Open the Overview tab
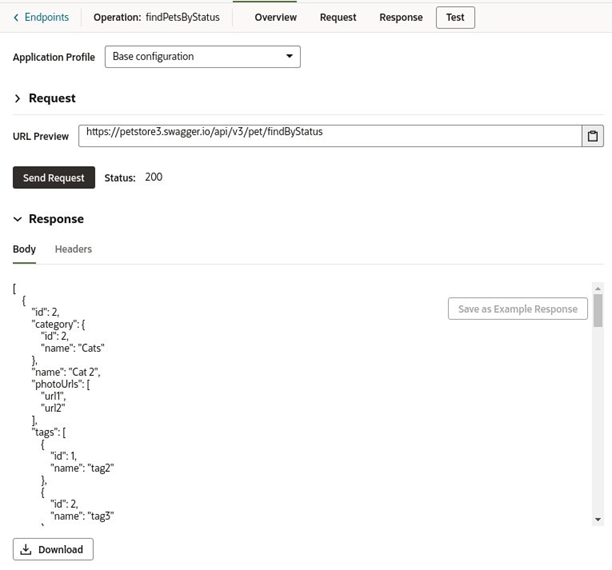This screenshot has width=612, height=570. pos(276,17)
